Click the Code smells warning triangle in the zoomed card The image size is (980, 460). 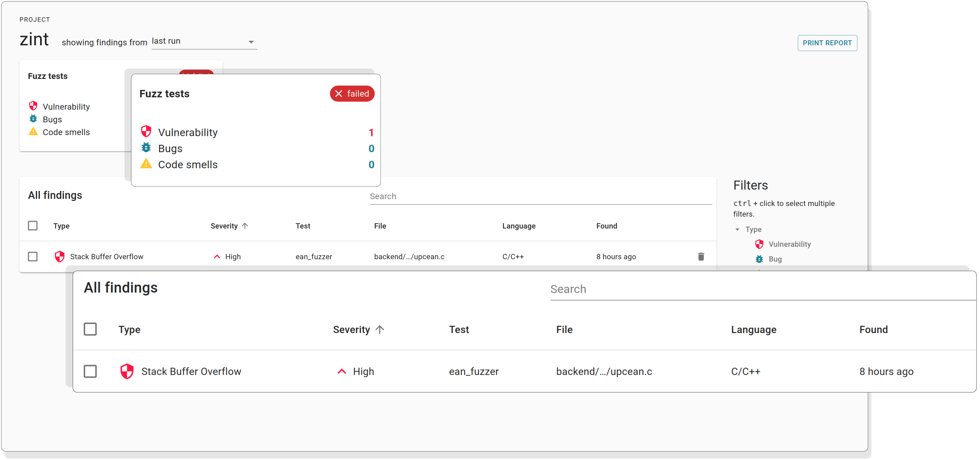click(146, 164)
